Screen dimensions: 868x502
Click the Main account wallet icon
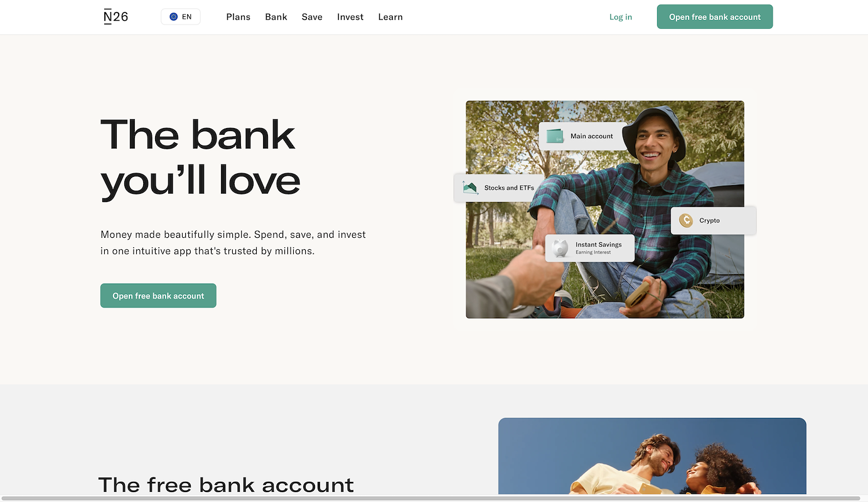click(x=555, y=136)
